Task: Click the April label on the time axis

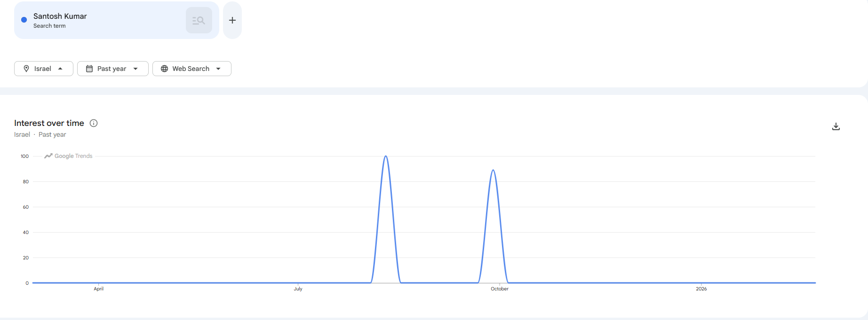Action: [99, 289]
